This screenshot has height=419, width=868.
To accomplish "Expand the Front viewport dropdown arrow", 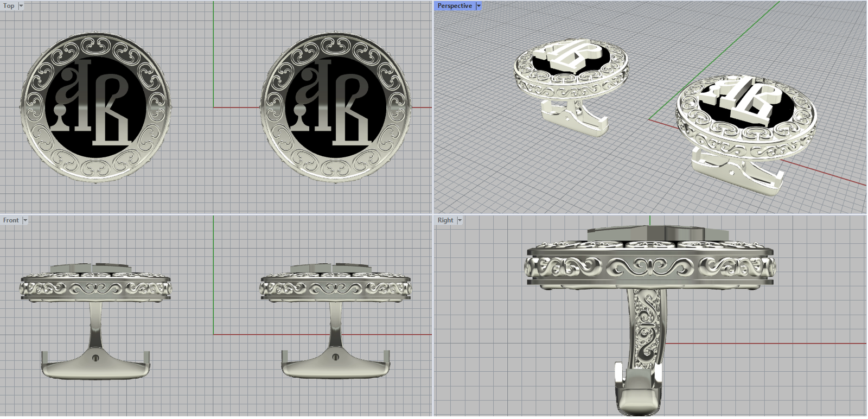I will (25, 220).
